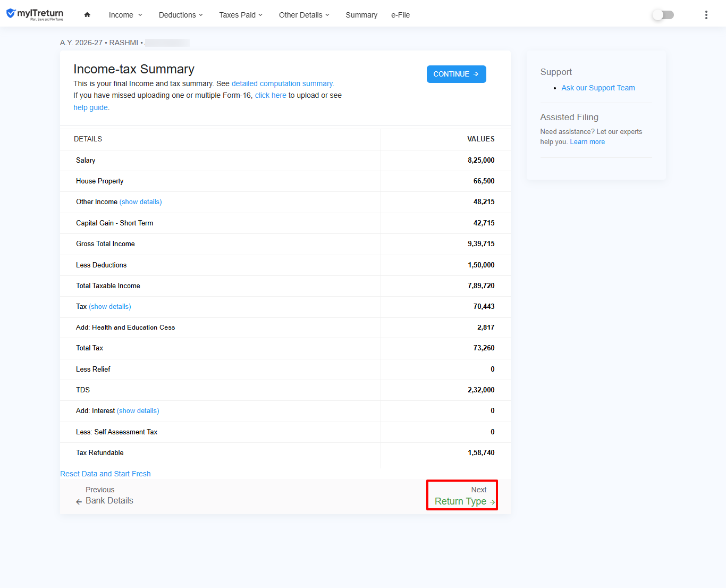Go to Next Return Type

coord(462,495)
